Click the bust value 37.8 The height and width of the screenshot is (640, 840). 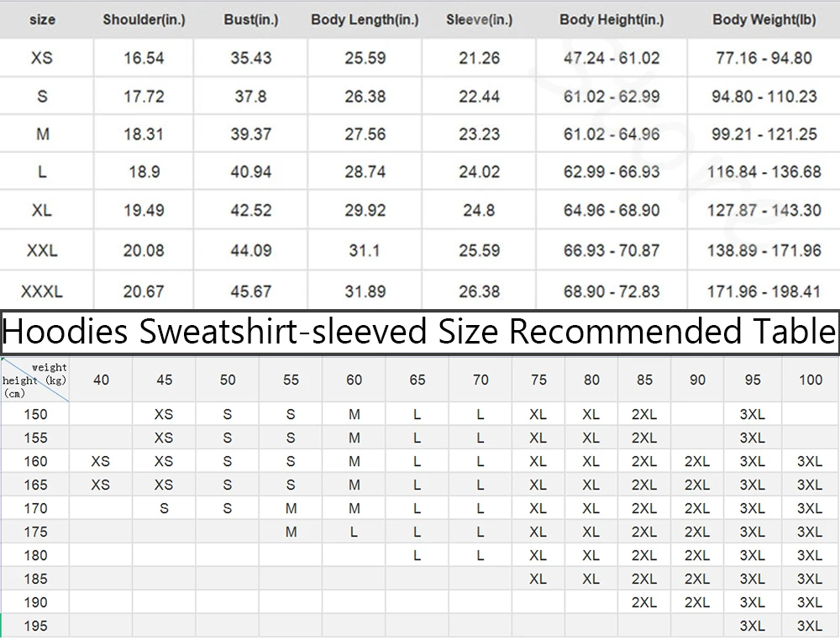250,97
